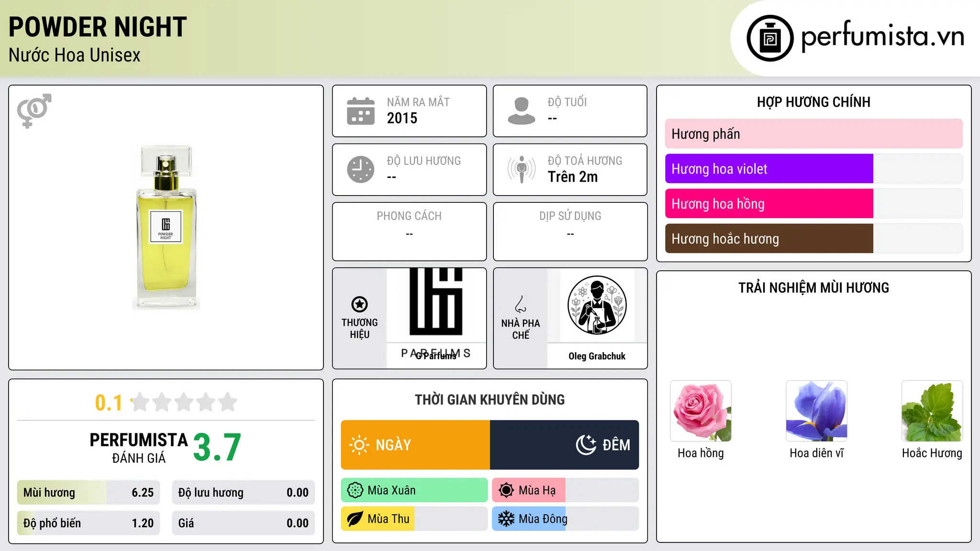The width and height of the screenshot is (980, 551).
Task: Click the PERFUMISTA ĐÁNH GIÁ label
Action: [x=139, y=448]
